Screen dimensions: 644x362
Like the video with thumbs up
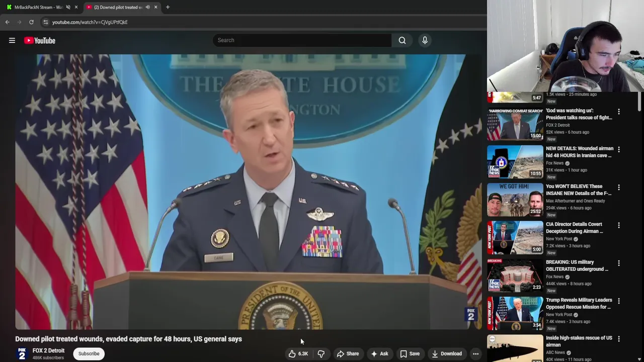(x=298, y=354)
